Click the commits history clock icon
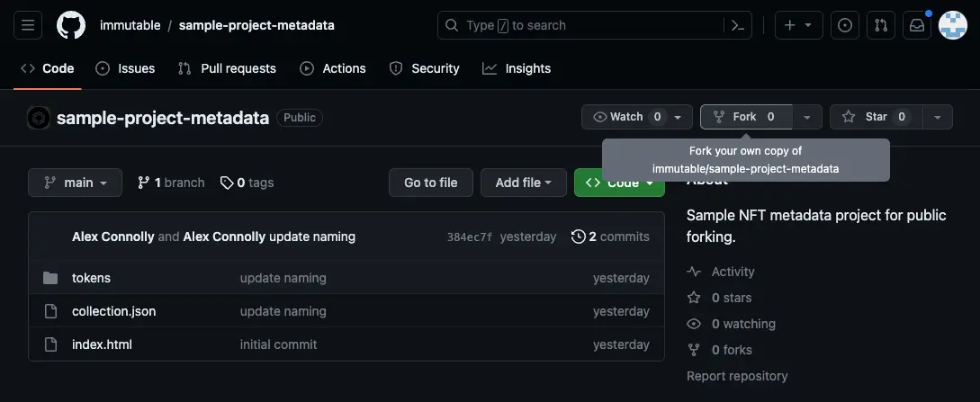 pyautogui.click(x=578, y=237)
